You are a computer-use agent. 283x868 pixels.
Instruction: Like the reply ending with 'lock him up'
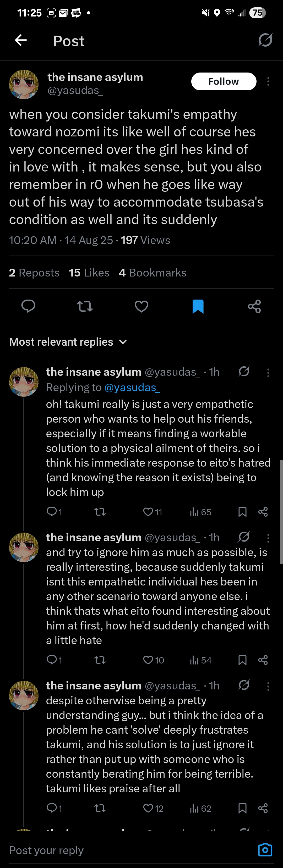pyautogui.click(x=148, y=512)
